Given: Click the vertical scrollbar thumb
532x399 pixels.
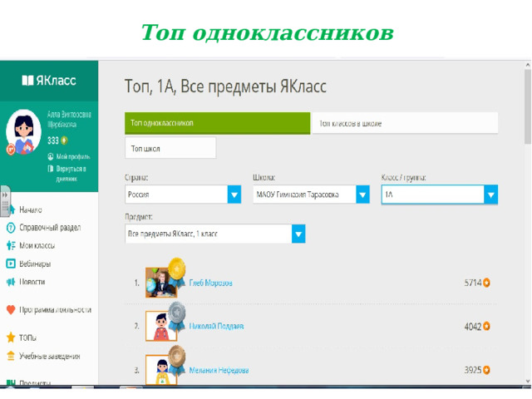Looking at the screenshot, I should (x=528, y=106).
